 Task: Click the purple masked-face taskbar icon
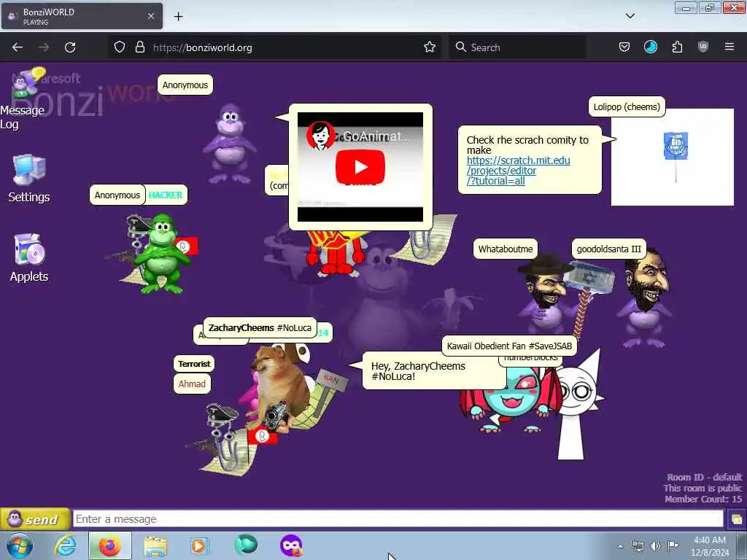coord(291,545)
